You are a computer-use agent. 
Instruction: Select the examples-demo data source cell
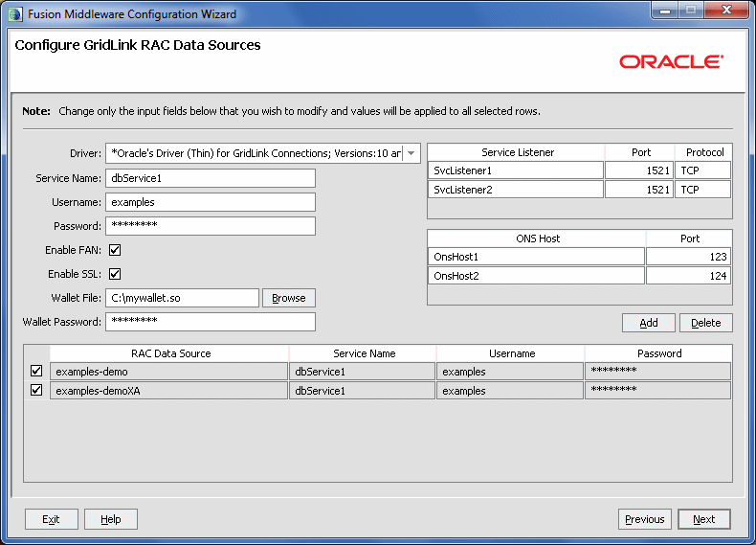click(x=168, y=372)
